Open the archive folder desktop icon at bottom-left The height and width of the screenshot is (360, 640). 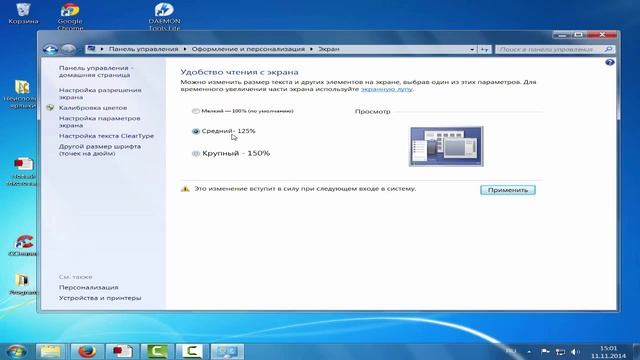tap(23, 284)
